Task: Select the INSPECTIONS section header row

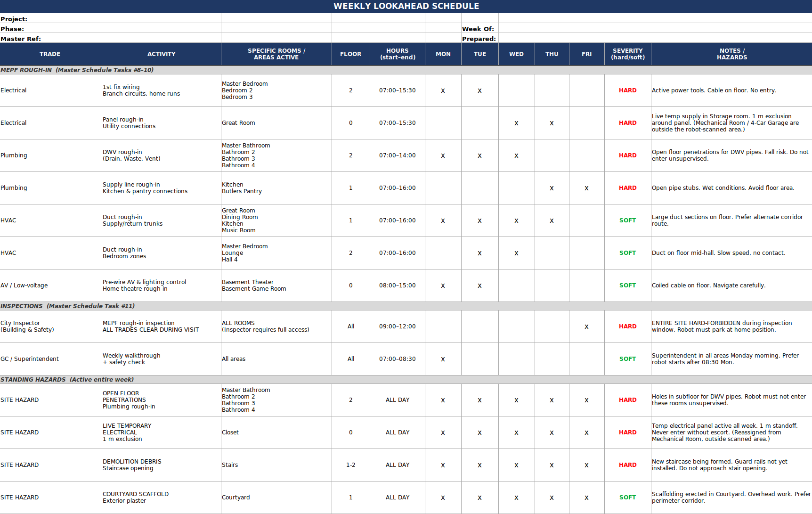Action: [x=406, y=306]
